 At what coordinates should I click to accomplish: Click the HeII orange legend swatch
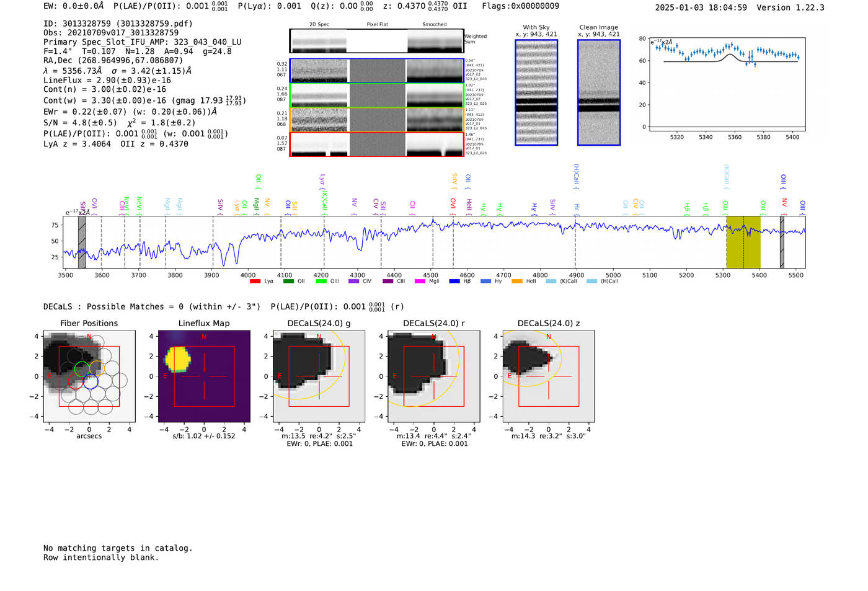517,282
